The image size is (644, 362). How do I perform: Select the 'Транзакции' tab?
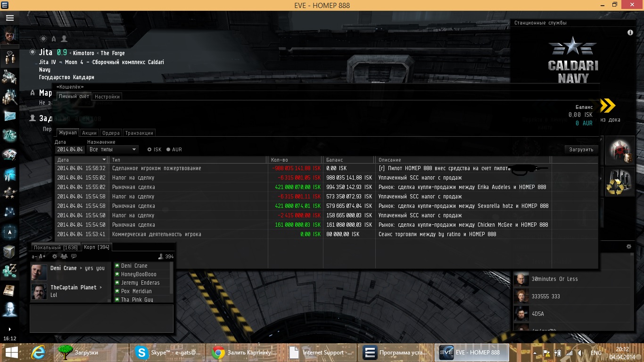139,133
